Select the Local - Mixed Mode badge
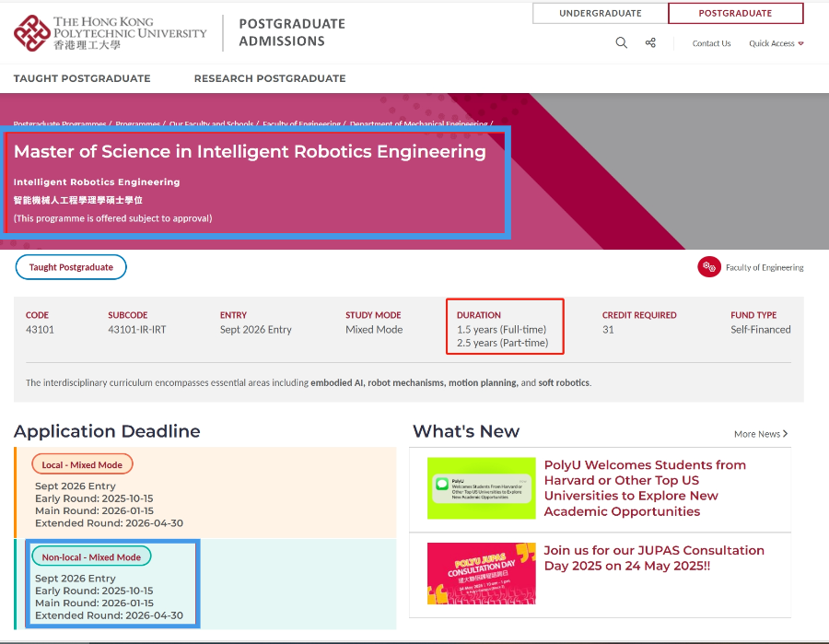This screenshot has height=644, width=829. click(x=82, y=464)
